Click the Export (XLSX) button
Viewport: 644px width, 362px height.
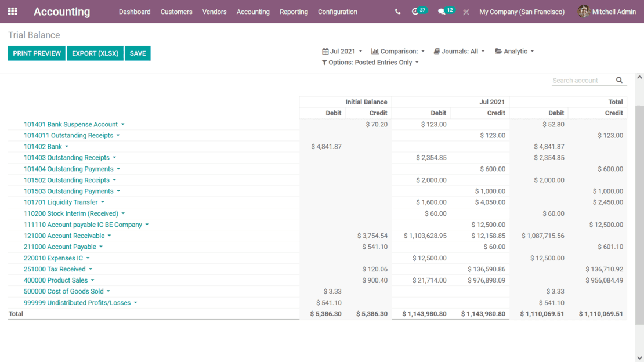click(95, 53)
